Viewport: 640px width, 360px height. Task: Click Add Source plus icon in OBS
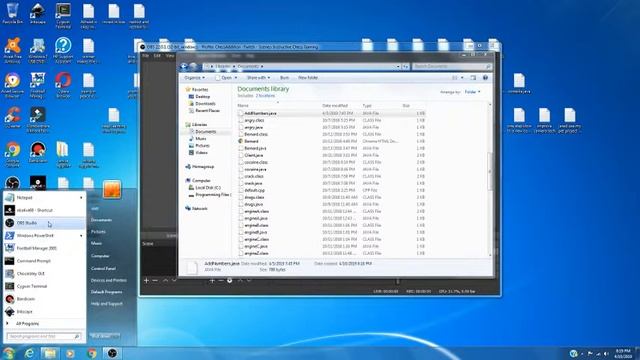pos(212,280)
